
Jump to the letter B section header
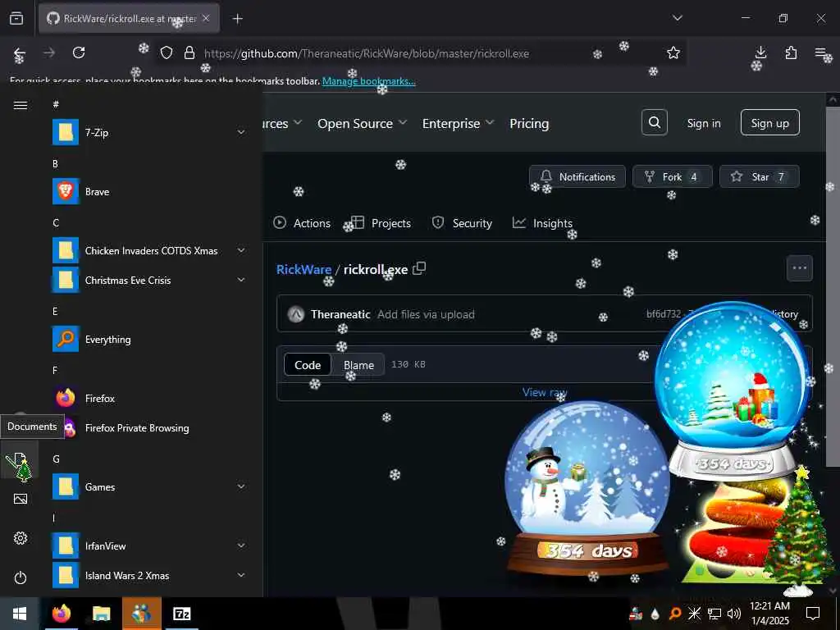pyautogui.click(x=55, y=164)
